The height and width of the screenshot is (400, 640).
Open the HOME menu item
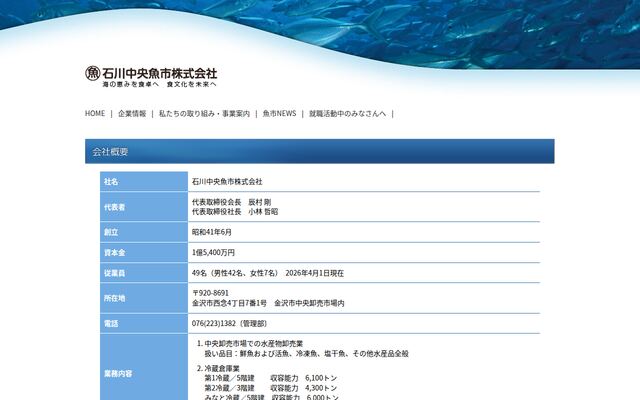(x=95, y=113)
